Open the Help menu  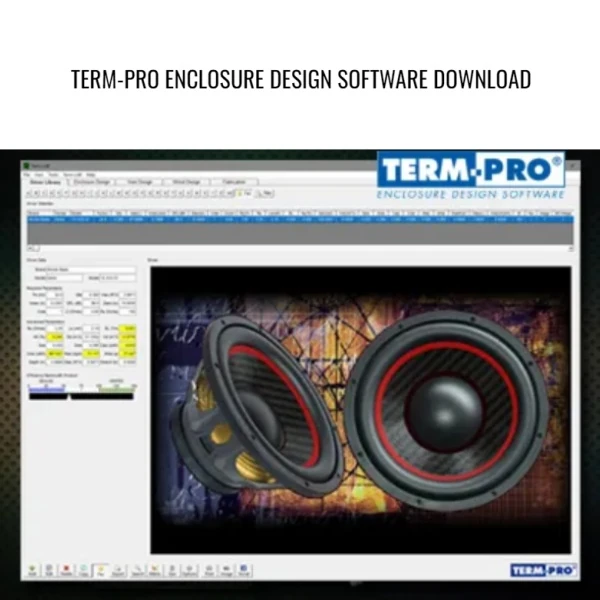(x=91, y=174)
